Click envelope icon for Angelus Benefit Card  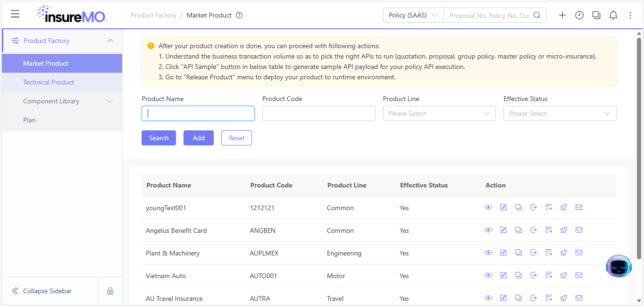click(x=579, y=230)
